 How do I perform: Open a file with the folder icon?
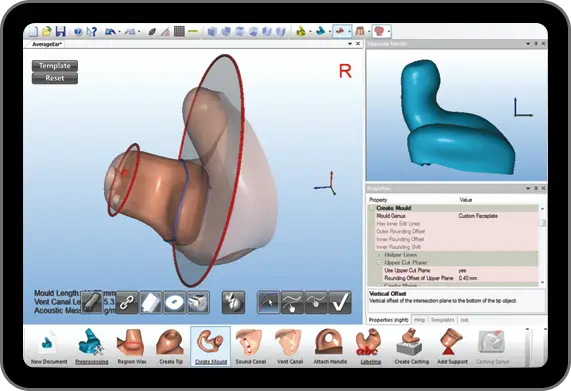(47, 31)
